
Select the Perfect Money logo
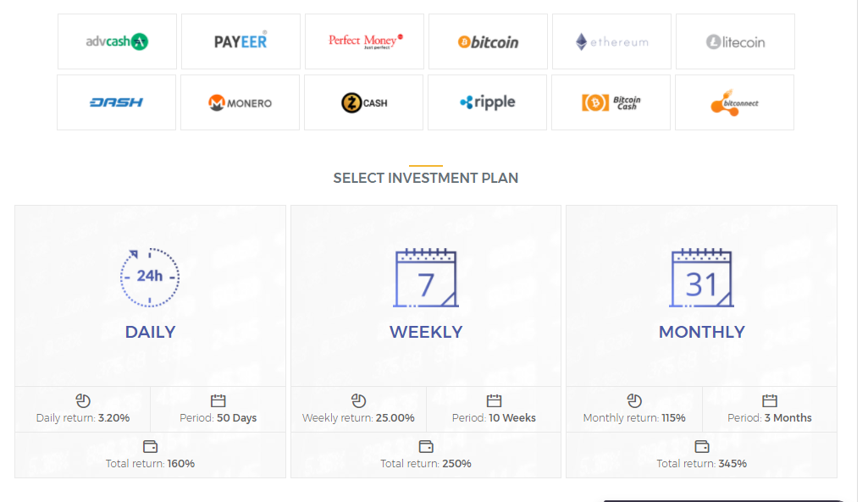click(365, 41)
